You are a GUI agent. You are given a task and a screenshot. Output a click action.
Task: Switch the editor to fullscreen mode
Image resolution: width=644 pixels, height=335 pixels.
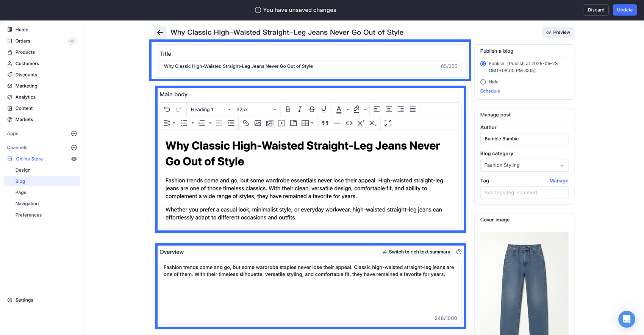(x=388, y=123)
